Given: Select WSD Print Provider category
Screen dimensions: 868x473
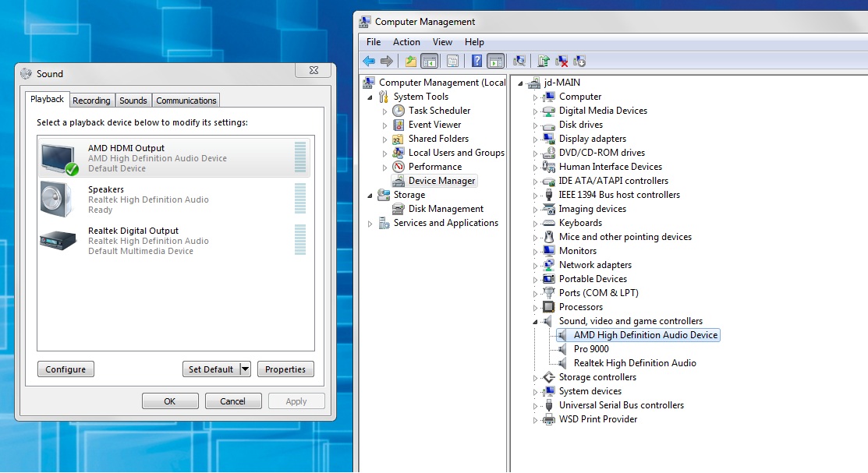Looking at the screenshot, I should click(x=598, y=419).
